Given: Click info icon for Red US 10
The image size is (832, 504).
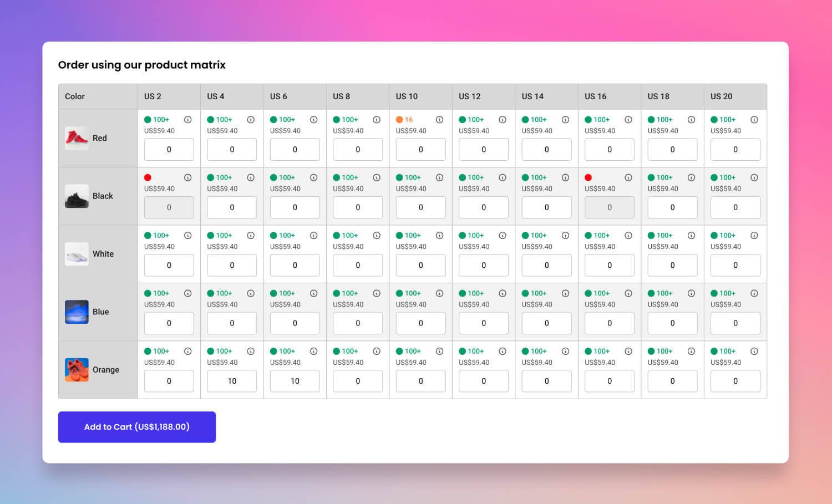Looking at the screenshot, I should click(439, 120).
